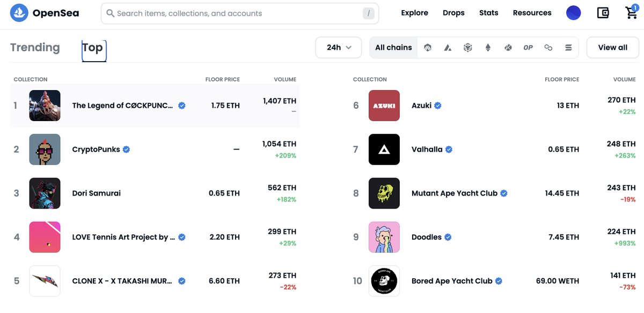Click the Doodles thumbnail image
This screenshot has height=313, width=644.
[x=384, y=237]
